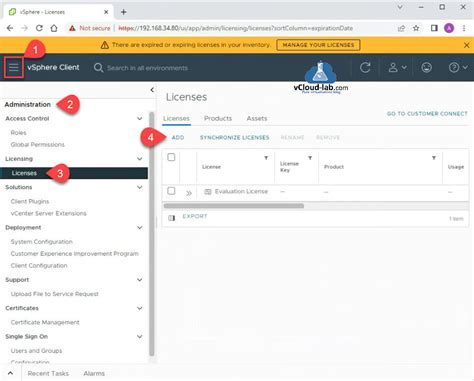This screenshot has height=381, width=474.
Task: Switch to the Assets tab
Action: [x=257, y=118]
